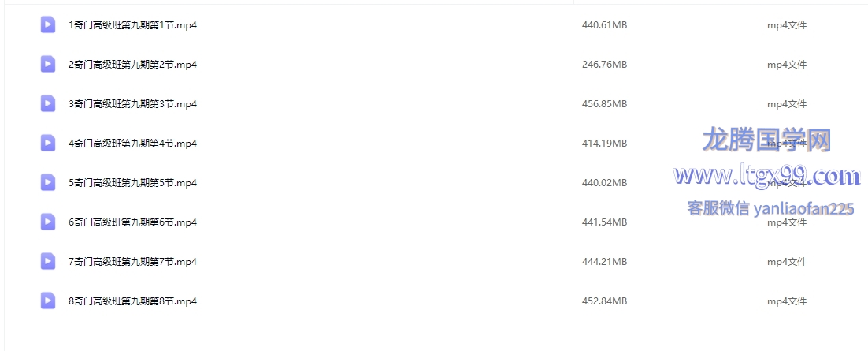
Task: Click video icon for 5奇门高级班第九期第5节.mp4
Action: [x=48, y=182]
